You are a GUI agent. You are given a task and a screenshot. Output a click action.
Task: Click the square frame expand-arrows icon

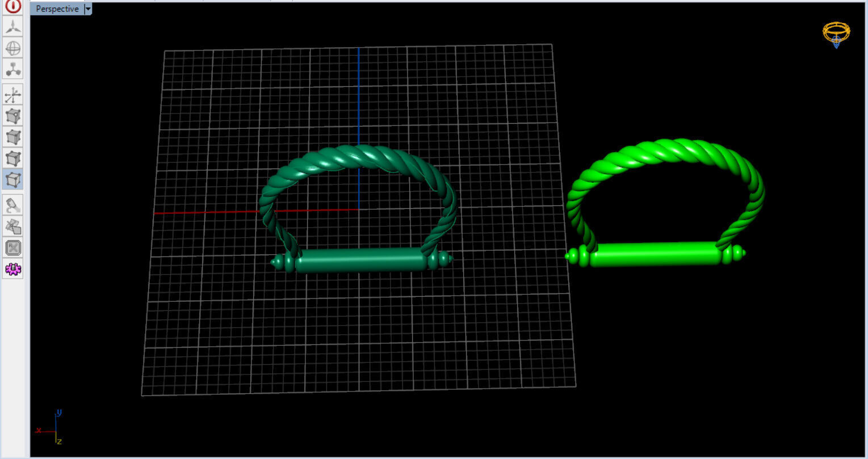point(13,248)
